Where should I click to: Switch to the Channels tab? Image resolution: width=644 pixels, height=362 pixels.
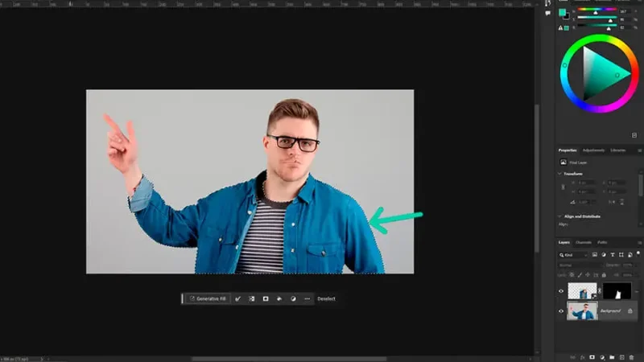[583, 243]
